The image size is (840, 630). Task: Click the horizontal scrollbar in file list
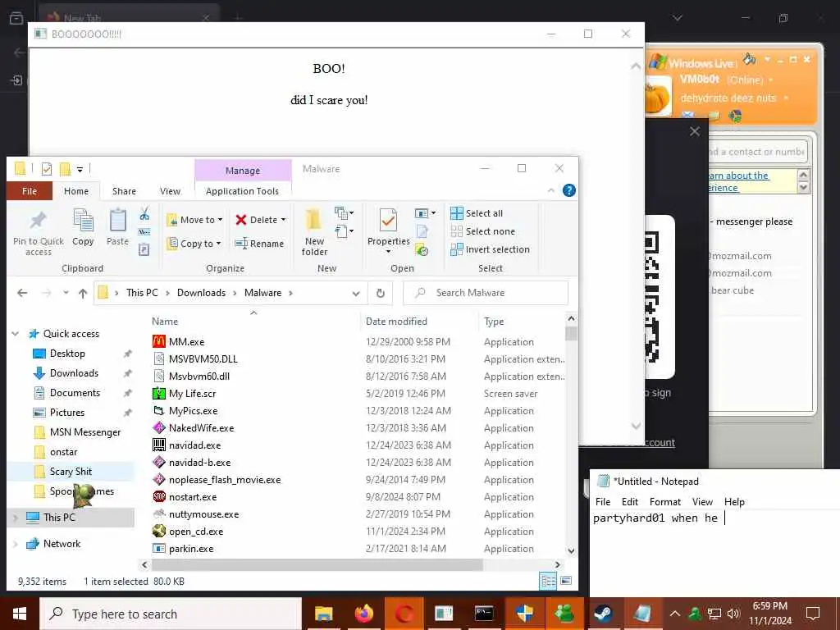click(317, 564)
